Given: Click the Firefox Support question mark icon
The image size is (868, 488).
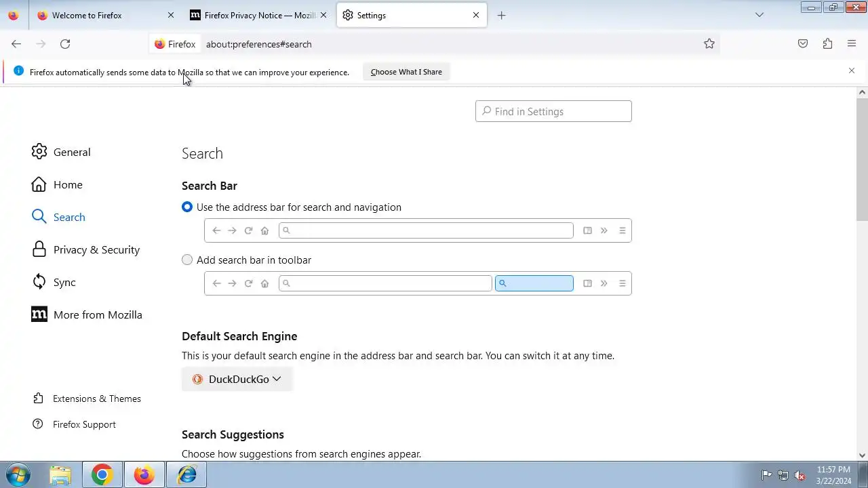Looking at the screenshot, I should tap(38, 424).
